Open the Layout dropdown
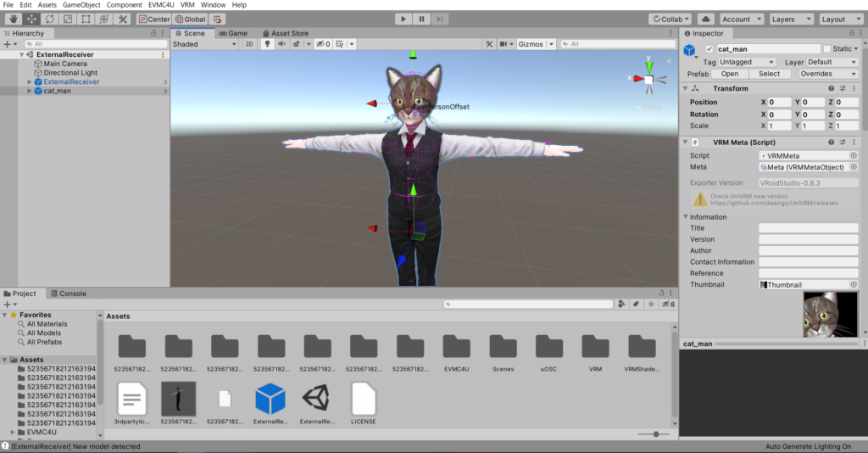868x453 pixels. [840, 19]
